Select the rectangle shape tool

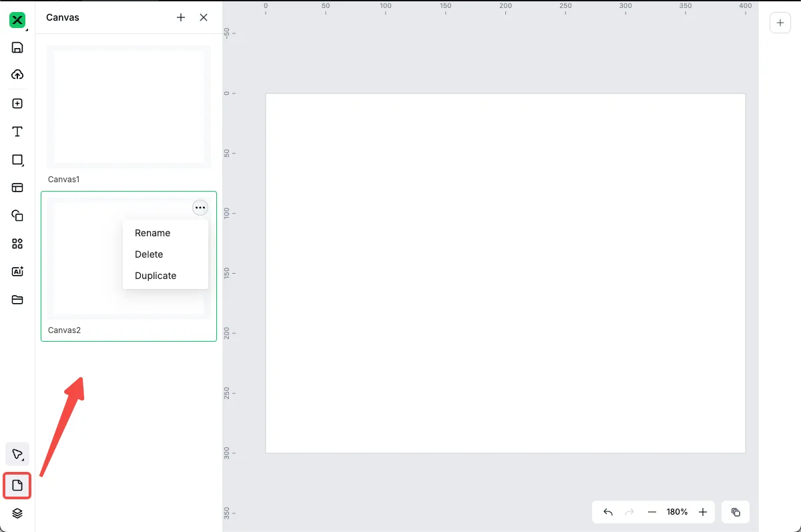[x=17, y=160]
